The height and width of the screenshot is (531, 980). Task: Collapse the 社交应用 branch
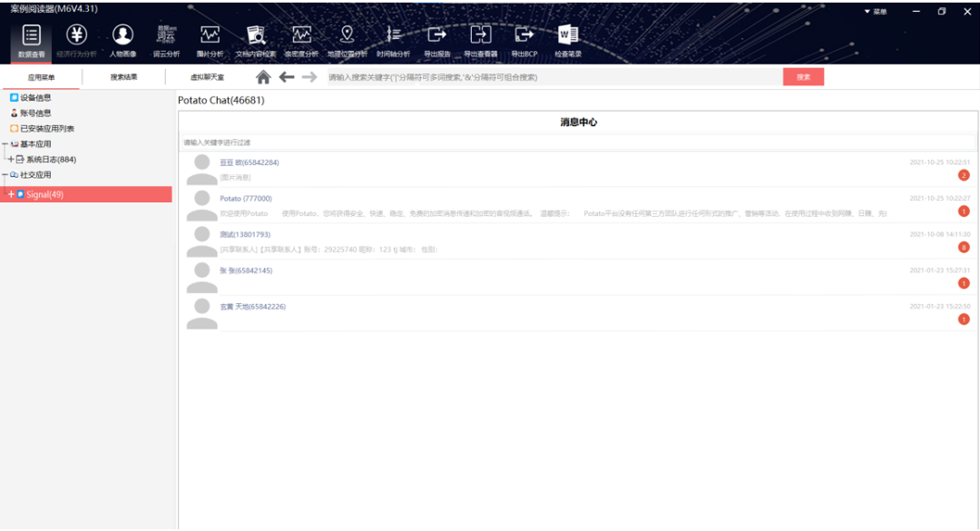[x=5, y=175]
